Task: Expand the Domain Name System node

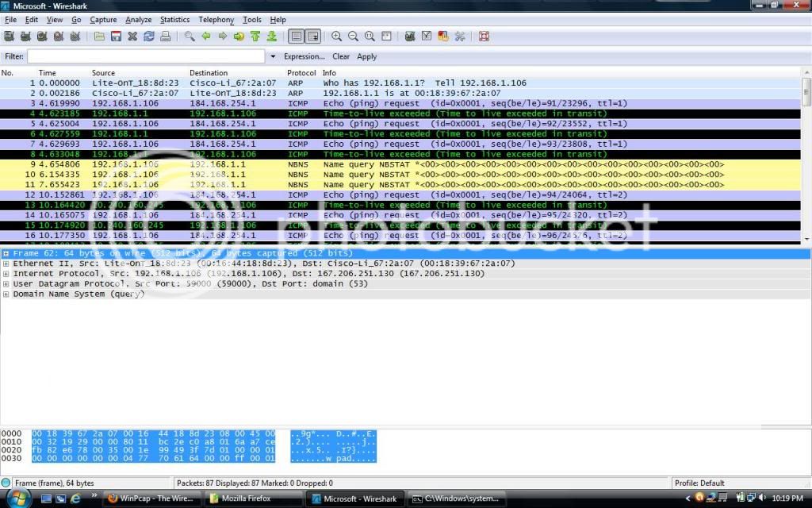Action: (x=6, y=294)
